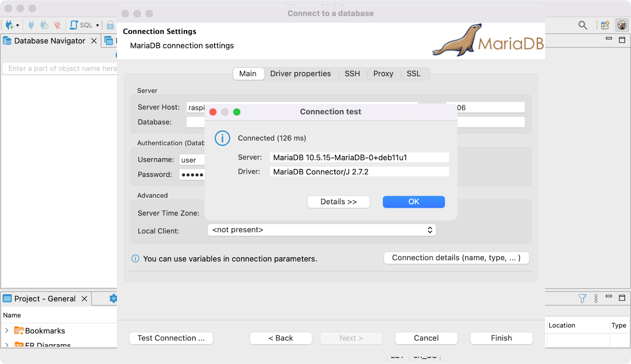Open the dropdown arrow beside SQL button

click(97, 25)
